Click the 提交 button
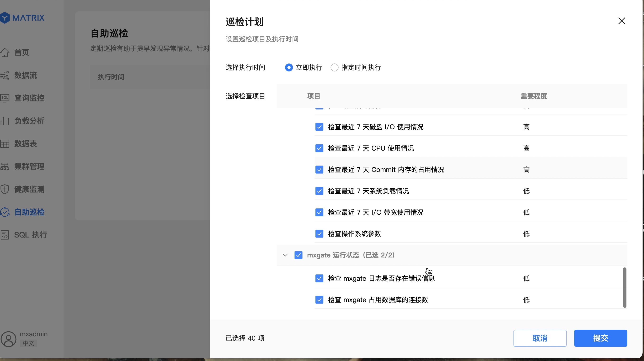The height and width of the screenshot is (361, 644). pyautogui.click(x=601, y=338)
